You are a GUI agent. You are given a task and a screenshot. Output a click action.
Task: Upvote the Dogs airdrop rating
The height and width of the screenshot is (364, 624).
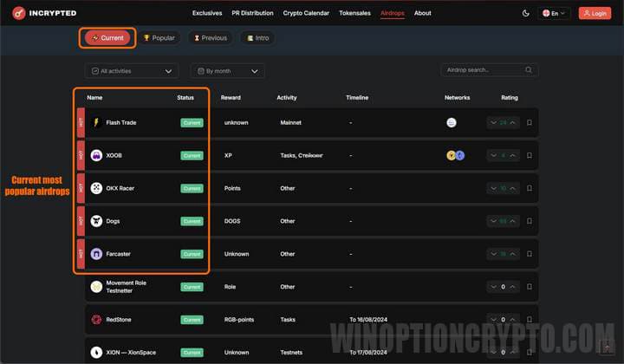tap(513, 221)
